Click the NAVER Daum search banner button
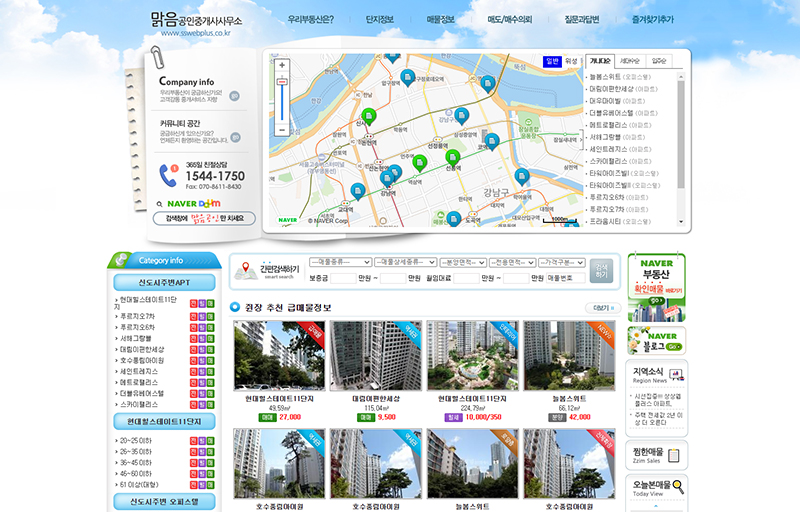 pyautogui.click(x=204, y=218)
